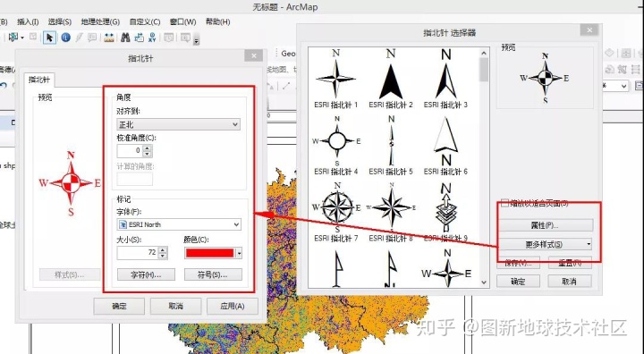Click 确定 in the 指北针 选择器 dialog
The image size is (644, 354).
tap(518, 282)
